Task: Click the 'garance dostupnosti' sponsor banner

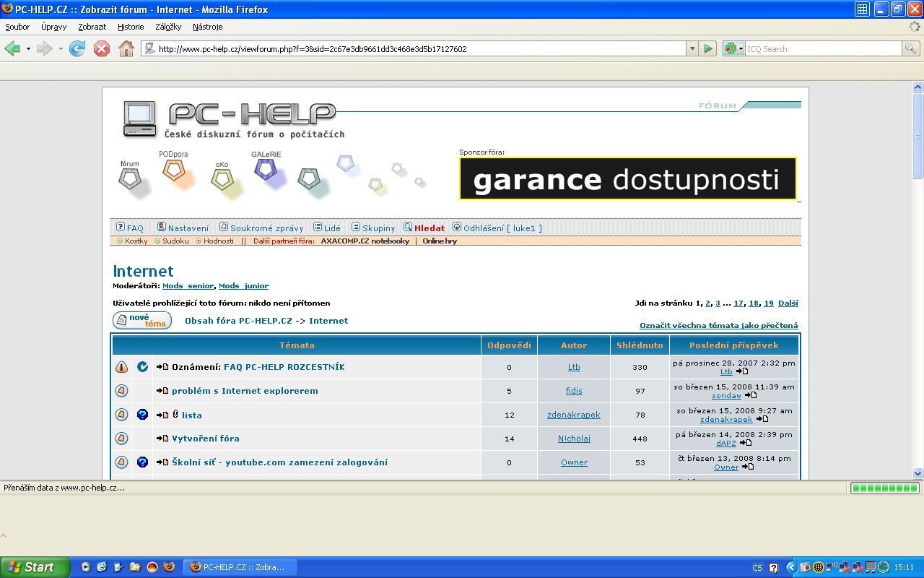Action: pyautogui.click(x=628, y=178)
